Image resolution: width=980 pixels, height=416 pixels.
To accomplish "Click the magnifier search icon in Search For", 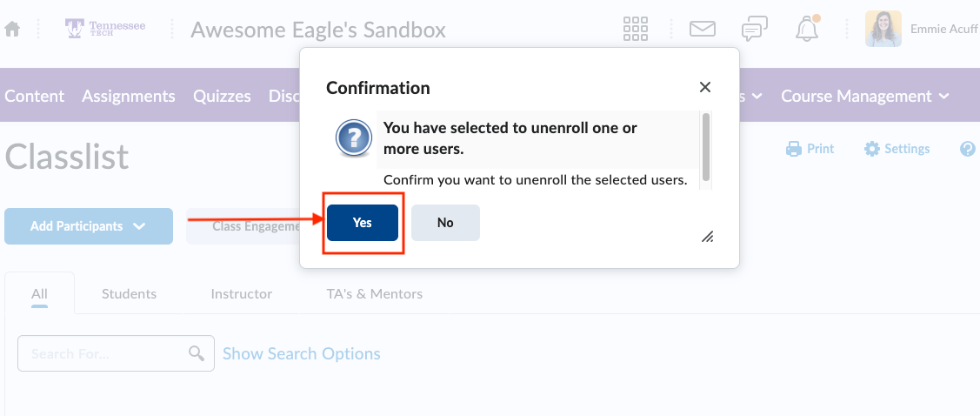I will click(x=197, y=353).
